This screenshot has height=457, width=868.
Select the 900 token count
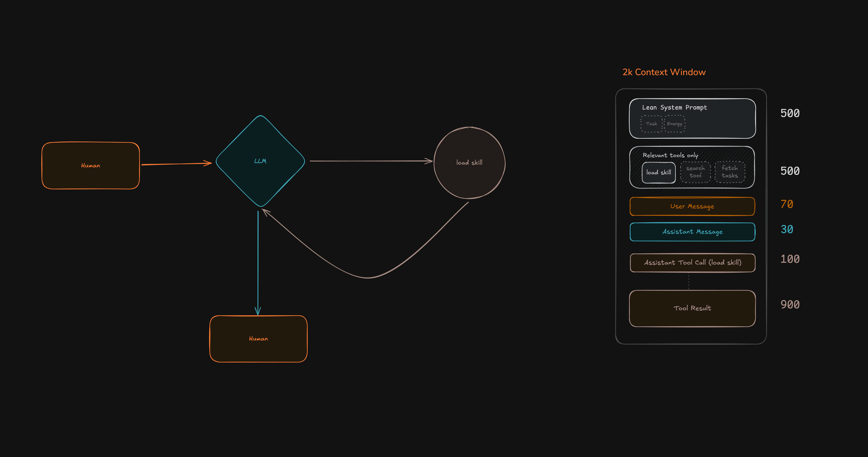(790, 305)
